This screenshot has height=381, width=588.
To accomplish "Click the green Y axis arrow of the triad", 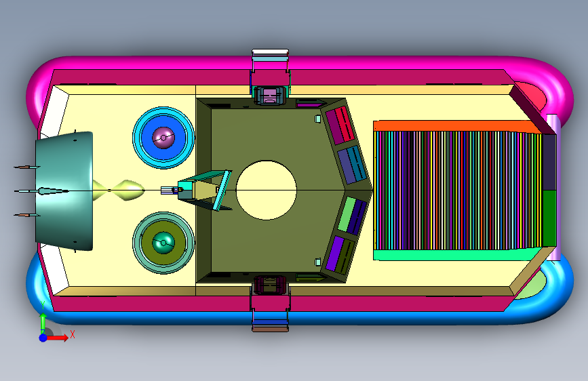I will pos(43,319).
